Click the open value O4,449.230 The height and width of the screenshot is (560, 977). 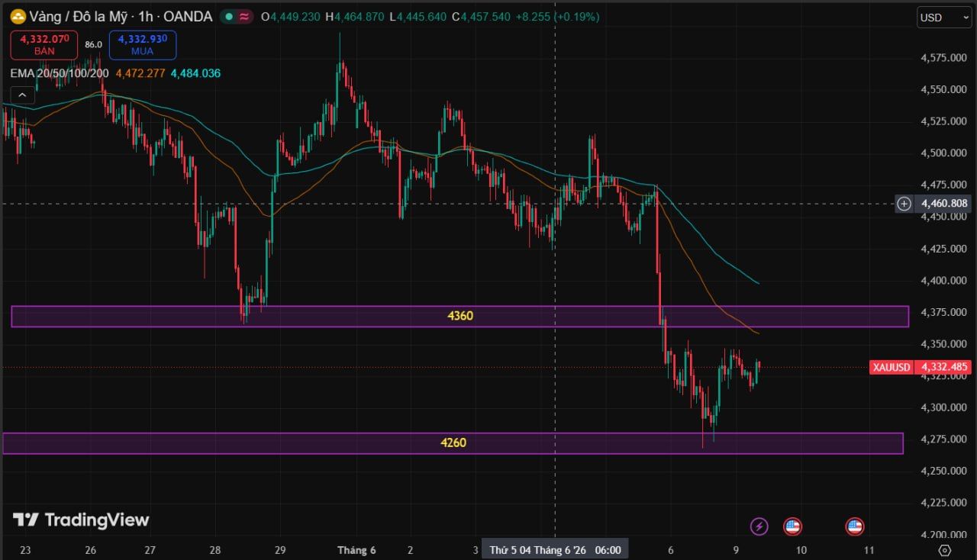pyautogui.click(x=290, y=16)
